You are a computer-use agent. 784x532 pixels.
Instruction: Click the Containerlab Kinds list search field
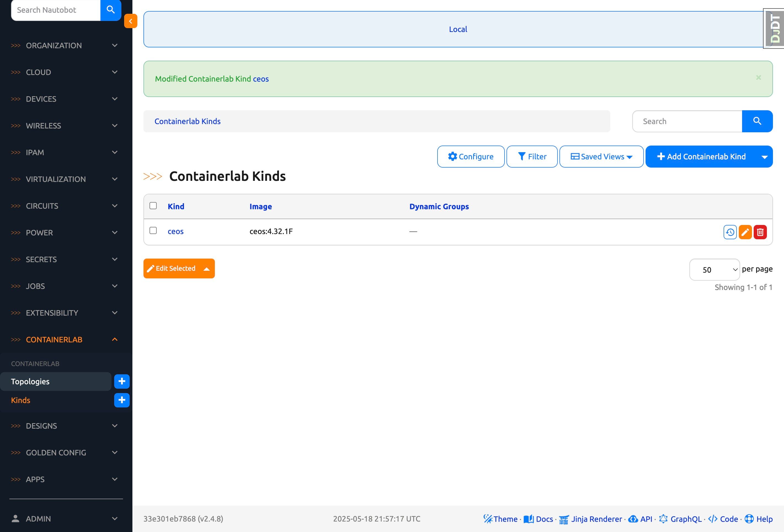click(687, 121)
